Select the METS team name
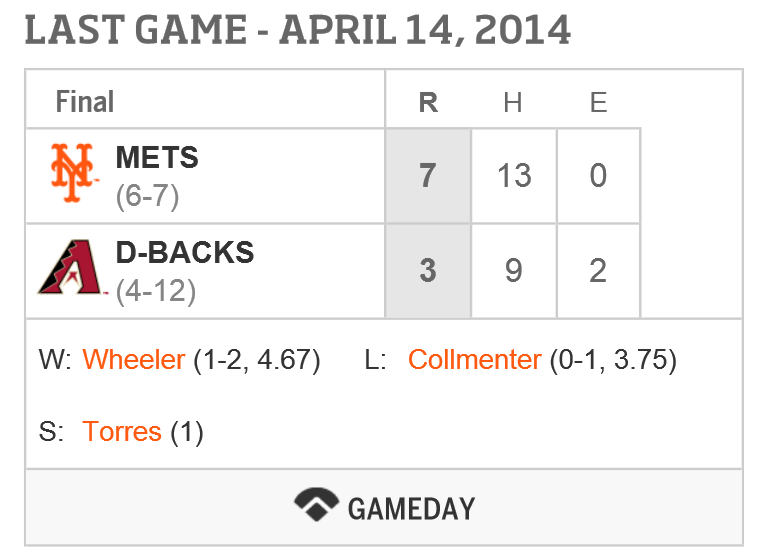Viewport: 764px width, 560px height. coord(157,157)
